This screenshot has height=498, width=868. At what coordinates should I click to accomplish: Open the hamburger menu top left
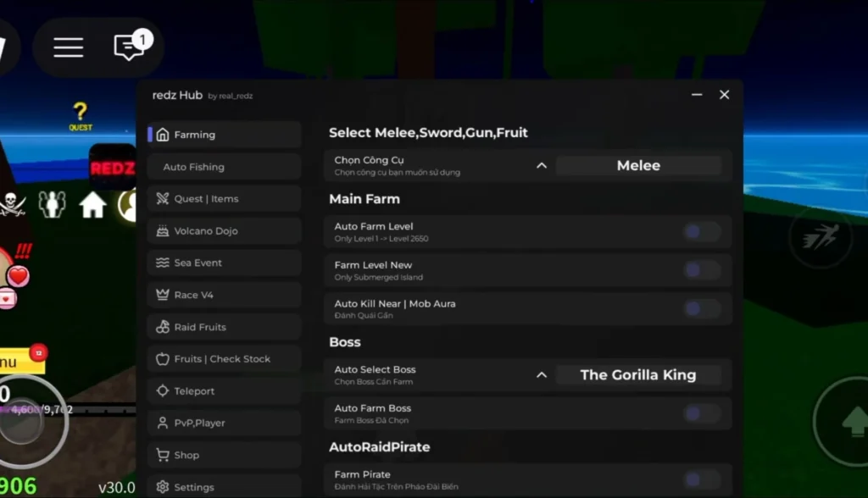pyautogui.click(x=68, y=47)
